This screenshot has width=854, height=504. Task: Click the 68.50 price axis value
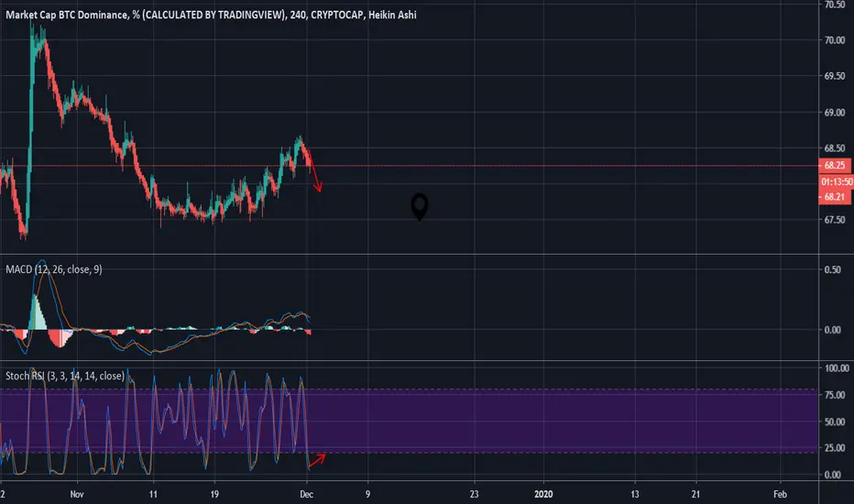point(835,148)
